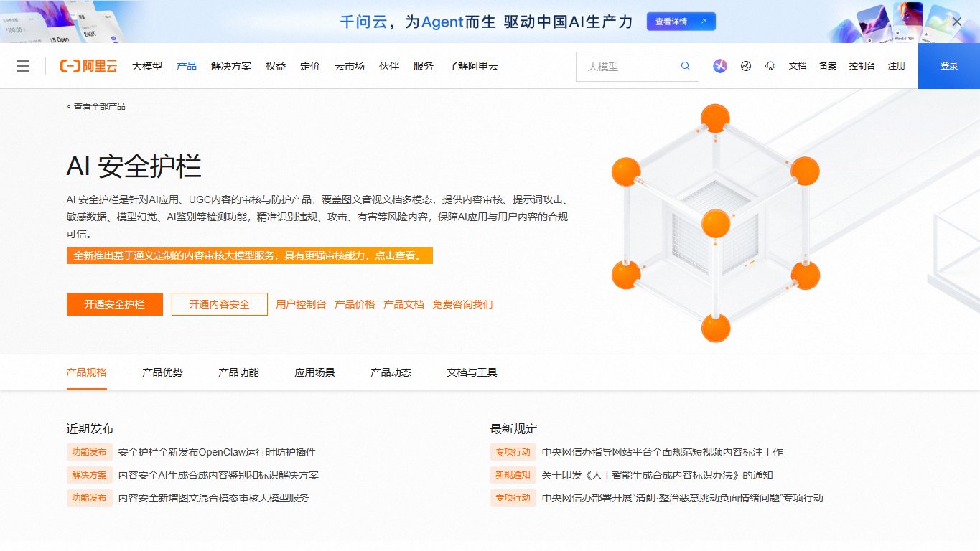
Task: Click the 查看详情 banner button
Action: point(681,22)
